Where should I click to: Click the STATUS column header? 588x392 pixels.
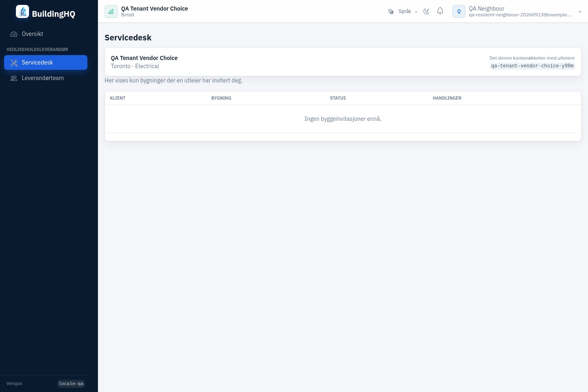338,98
